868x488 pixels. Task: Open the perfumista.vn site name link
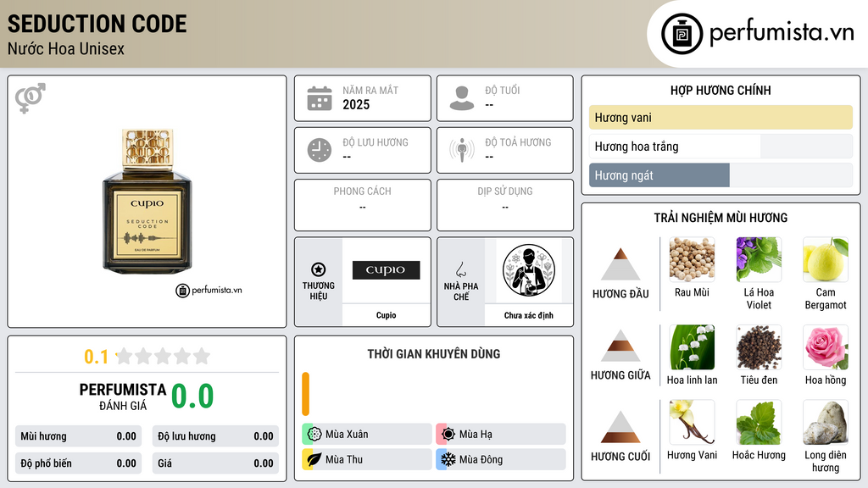tap(782, 32)
